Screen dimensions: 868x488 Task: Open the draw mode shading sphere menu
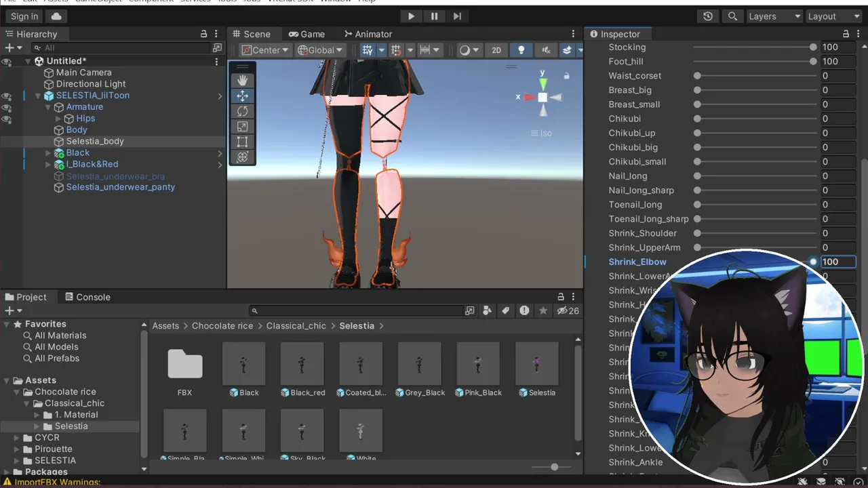[x=468, y=50]
